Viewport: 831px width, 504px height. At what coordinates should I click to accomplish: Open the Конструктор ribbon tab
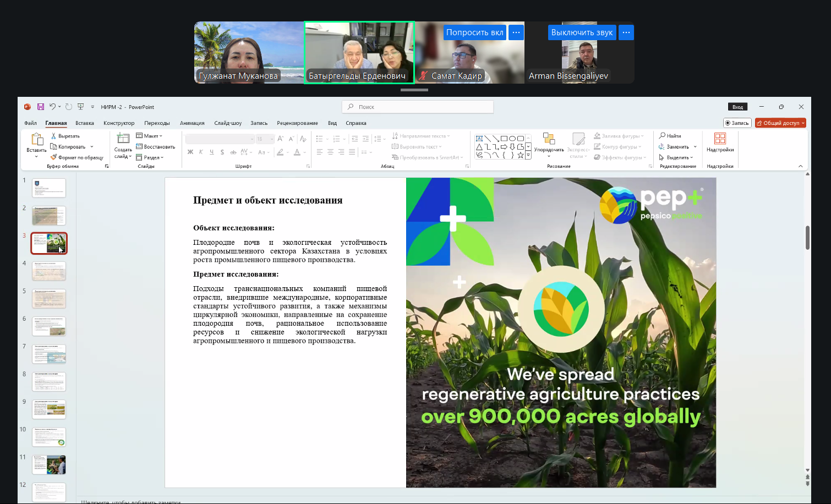click(119, 123)
